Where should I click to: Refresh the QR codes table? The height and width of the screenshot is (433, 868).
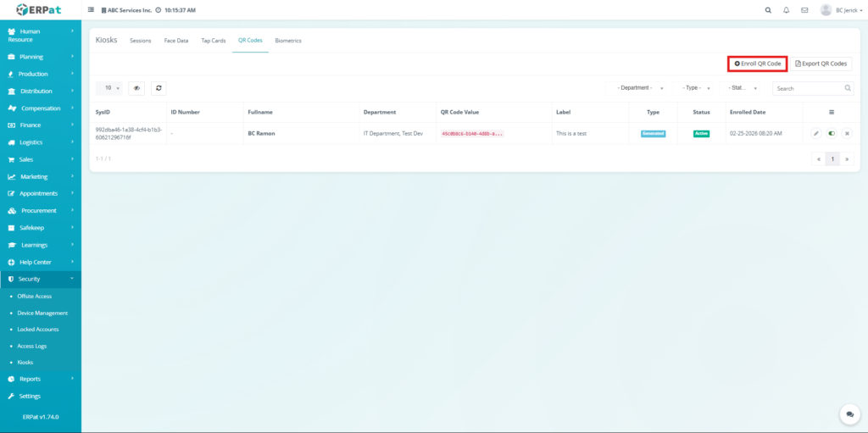click(x=158, y=87)
